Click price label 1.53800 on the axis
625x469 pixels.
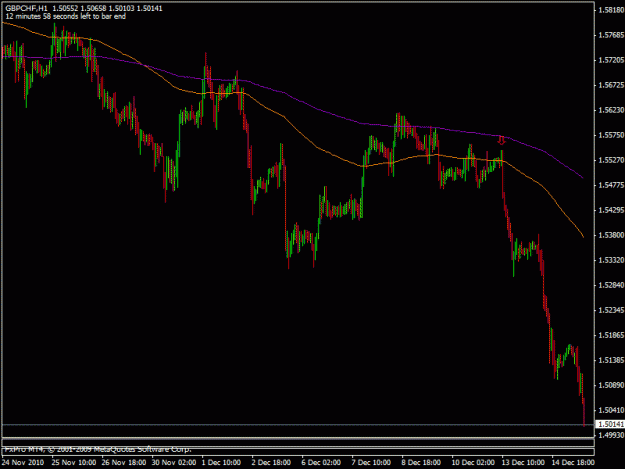tap(611, 235)
